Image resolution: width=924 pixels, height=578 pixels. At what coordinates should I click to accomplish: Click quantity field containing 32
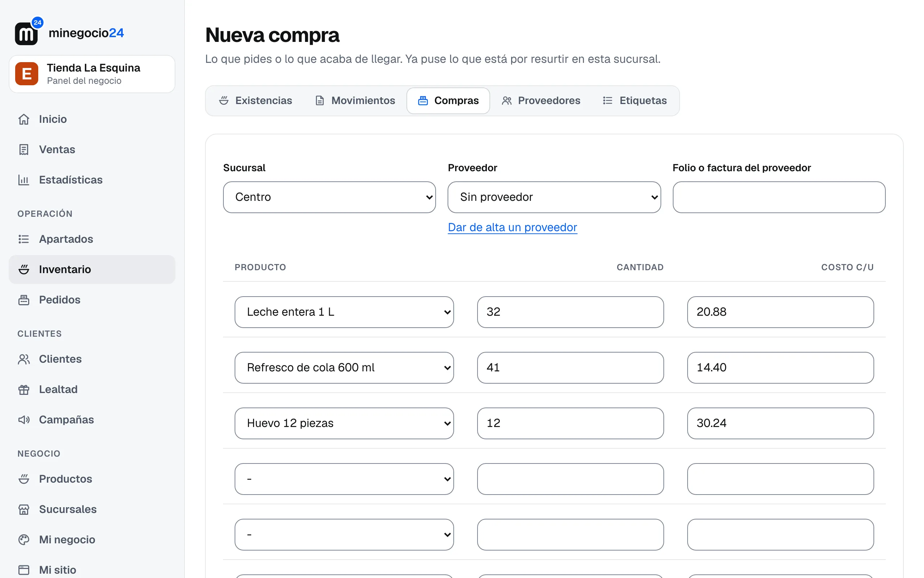(x=570, y=312)
